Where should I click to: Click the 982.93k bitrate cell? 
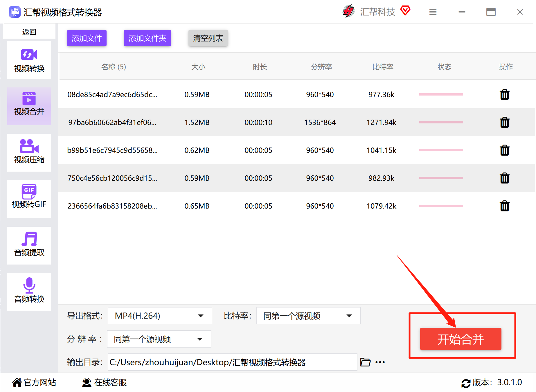tap(382, 178)
